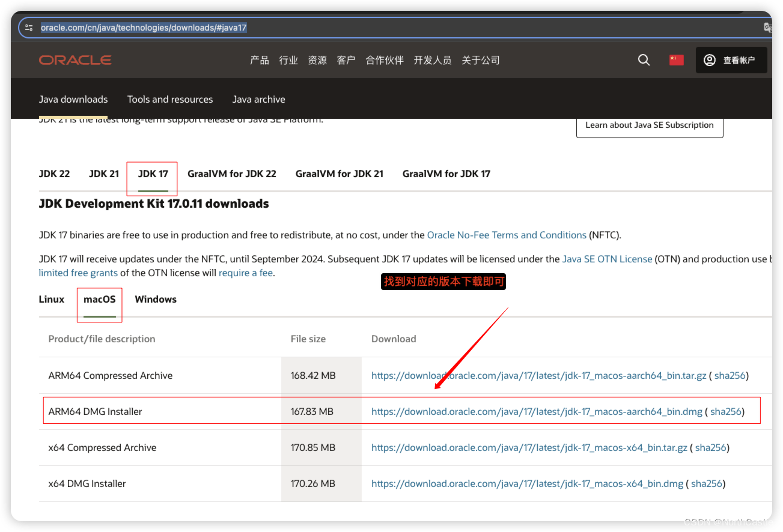Image resolution: width=783 pixels, height=532 pixels.
Task: Download the macOS aarch64 tar.gz link
Action: [x=539, y=375]
